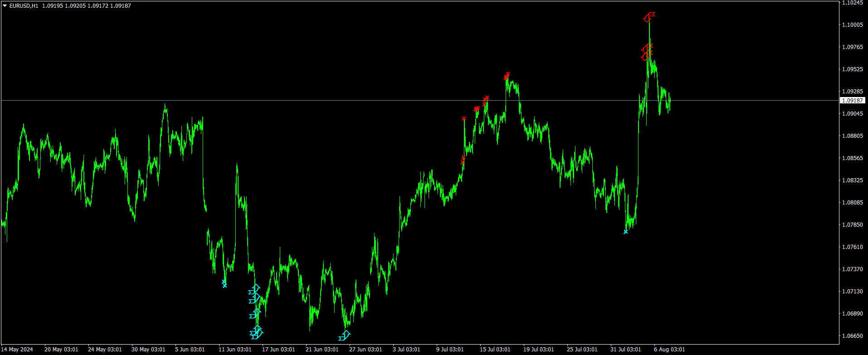The height and width of the screenshot is (355, 868).
Task: Click price scale label 1.07610
Action: [853, 247]
